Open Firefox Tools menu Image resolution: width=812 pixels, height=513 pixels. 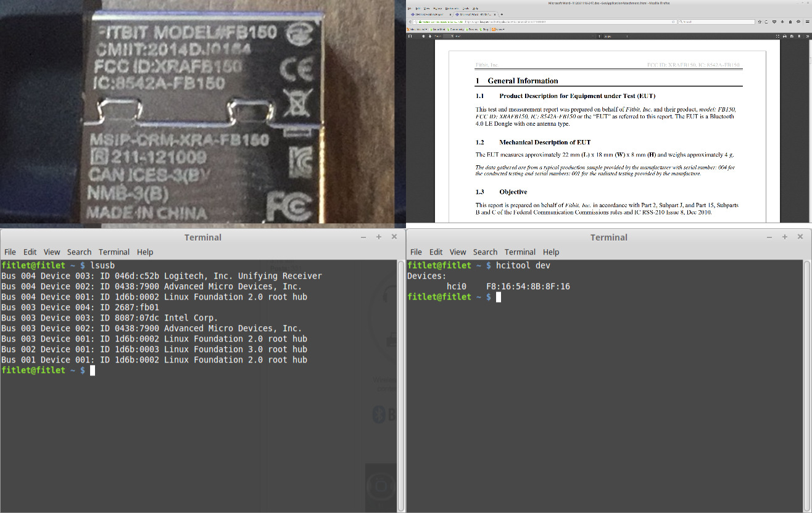click(465, 8)
